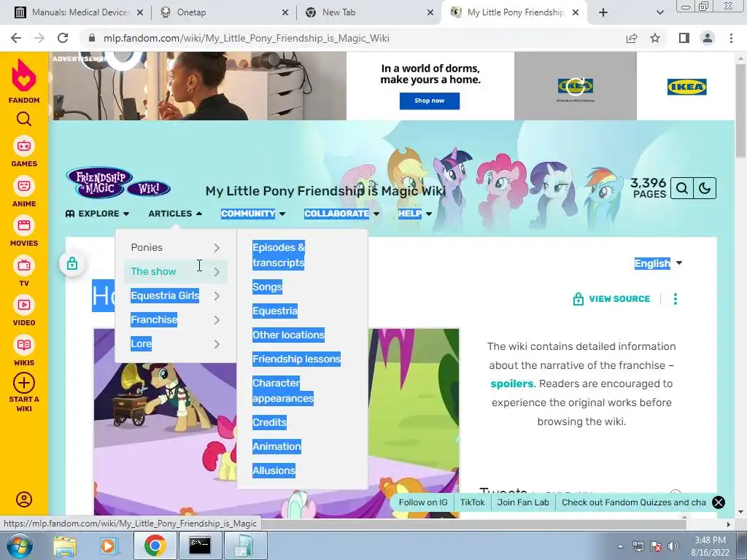Screen dimensions: 747x560
Task: Toggle dark mode with the moon icon
Action: 705,189
